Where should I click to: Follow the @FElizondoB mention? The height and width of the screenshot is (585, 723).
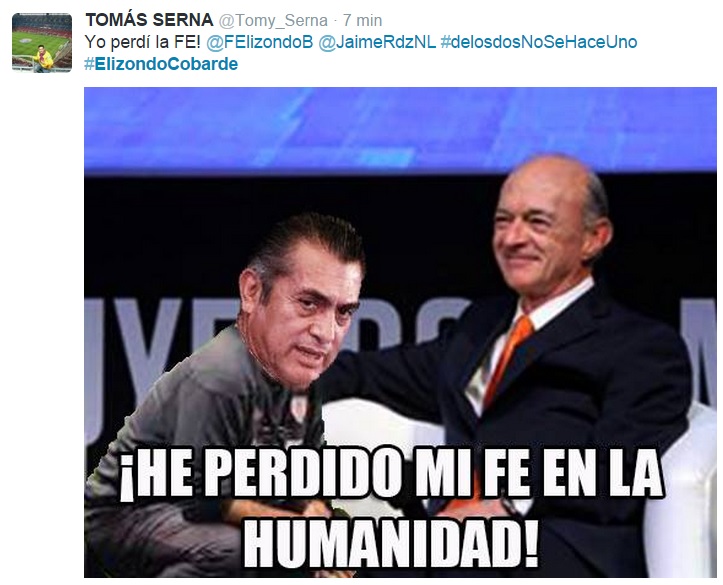[260, 42]
